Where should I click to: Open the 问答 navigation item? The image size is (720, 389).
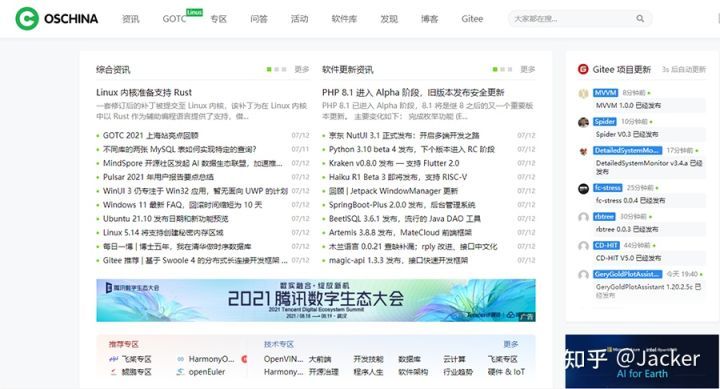[x=259, y=19]
